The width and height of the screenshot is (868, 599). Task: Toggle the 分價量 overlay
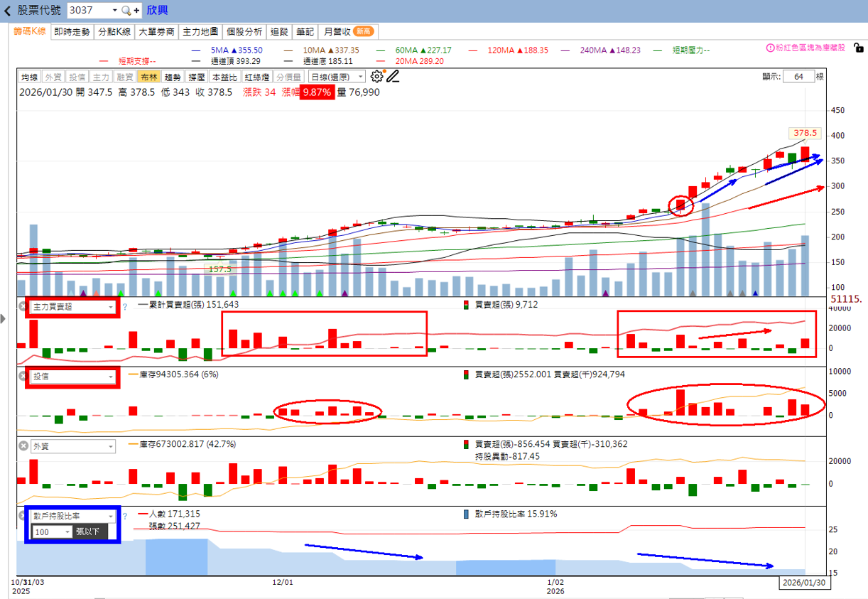289,77
